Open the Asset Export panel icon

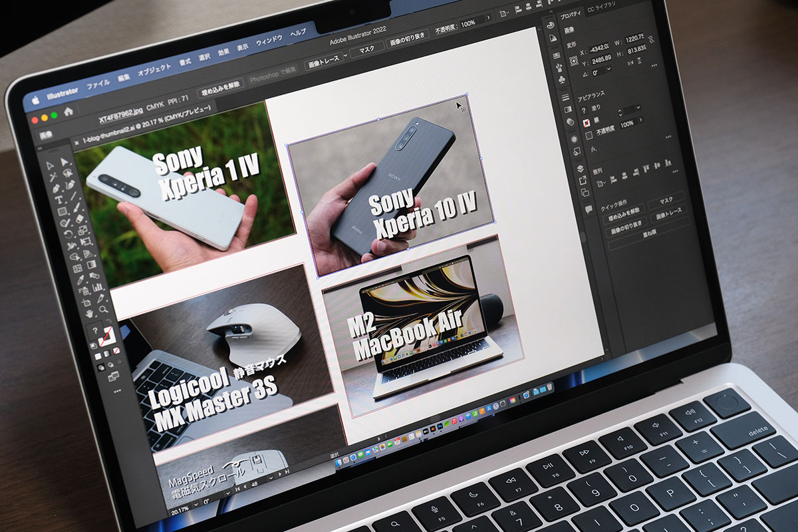pos(583,180)
